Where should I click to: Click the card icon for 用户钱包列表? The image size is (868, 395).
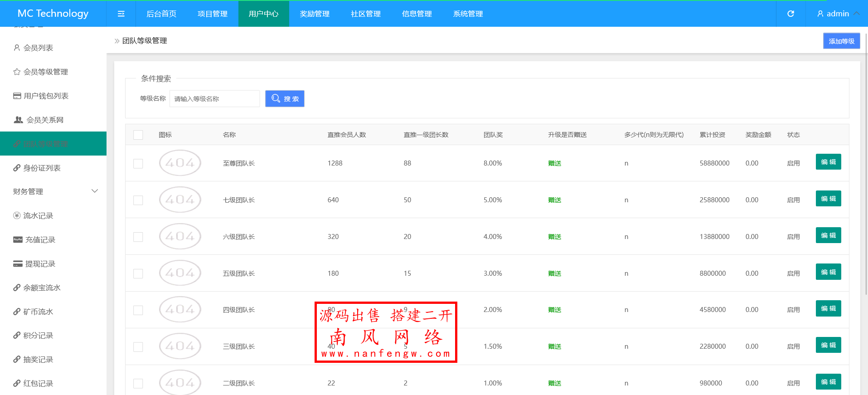[x=17, y=96]
